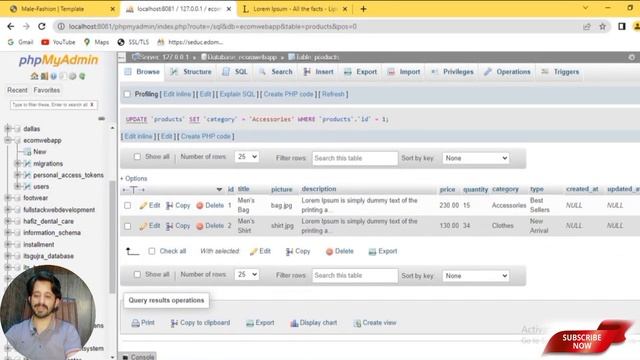This screenshot has height=360, width=640.
Task: Open the Console bar at the bottom
Action: point(138,357)
